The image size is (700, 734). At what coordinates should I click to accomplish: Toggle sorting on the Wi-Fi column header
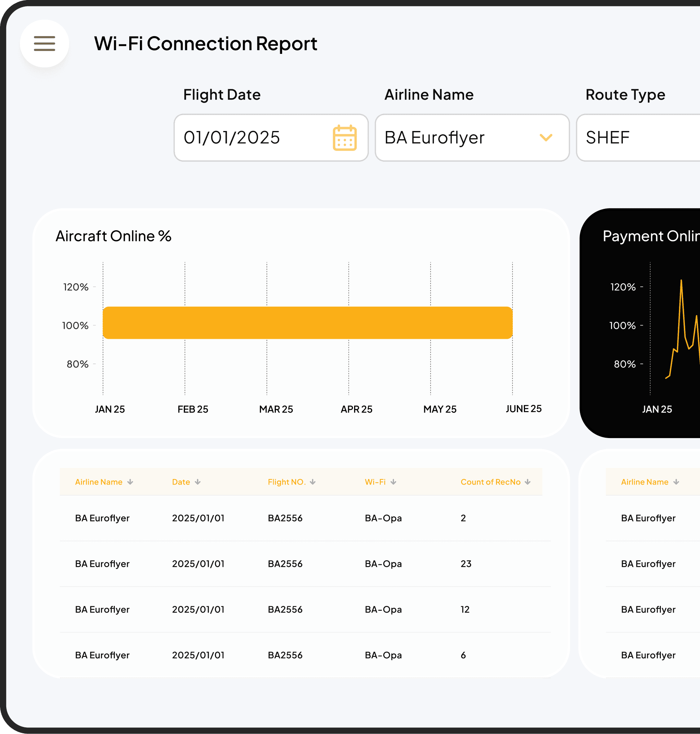[394, 482]
